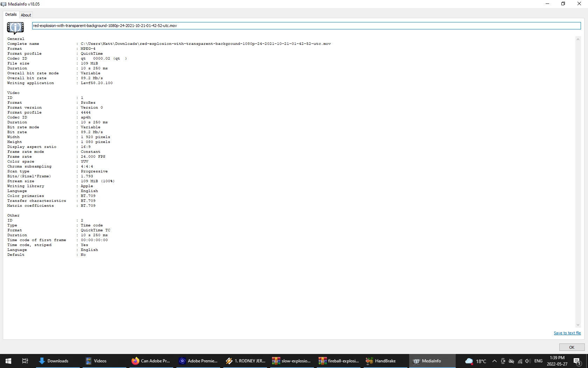Click the ENG language indicator
Viewport: 588px width, 368px height.
click(538, 361)
